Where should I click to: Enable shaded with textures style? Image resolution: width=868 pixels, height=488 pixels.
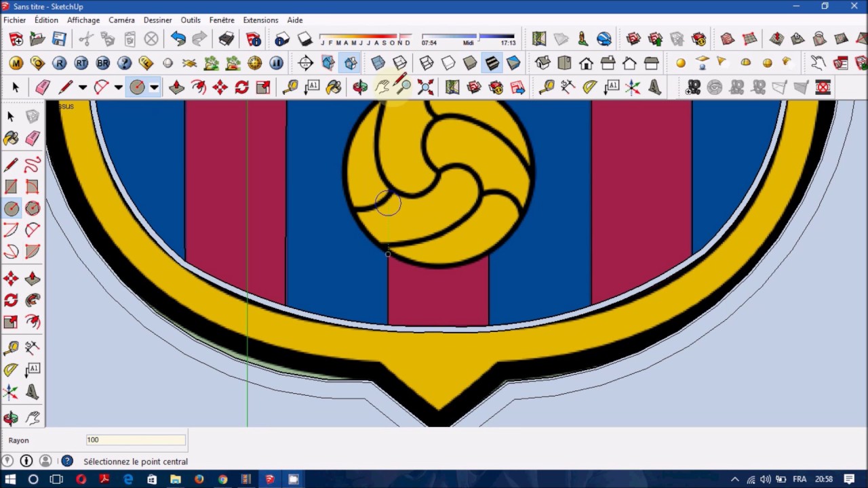click(x=492, y=63)
